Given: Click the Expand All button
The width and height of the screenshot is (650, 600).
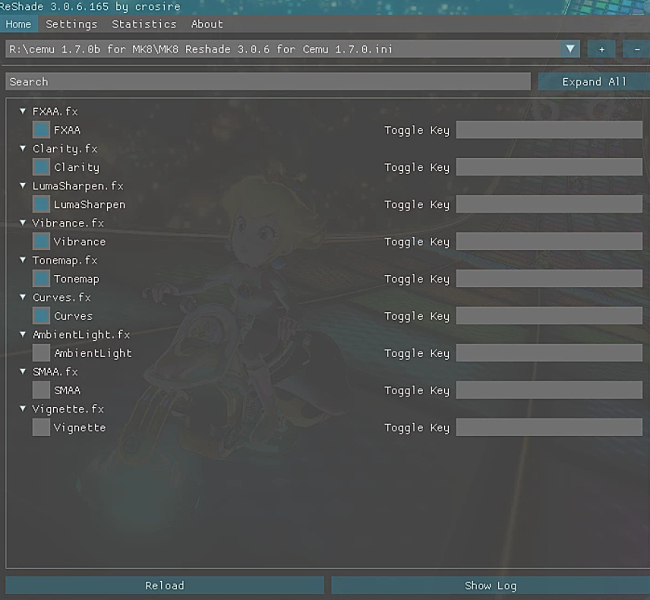Looking at the screenshot, I should (594, 81).
